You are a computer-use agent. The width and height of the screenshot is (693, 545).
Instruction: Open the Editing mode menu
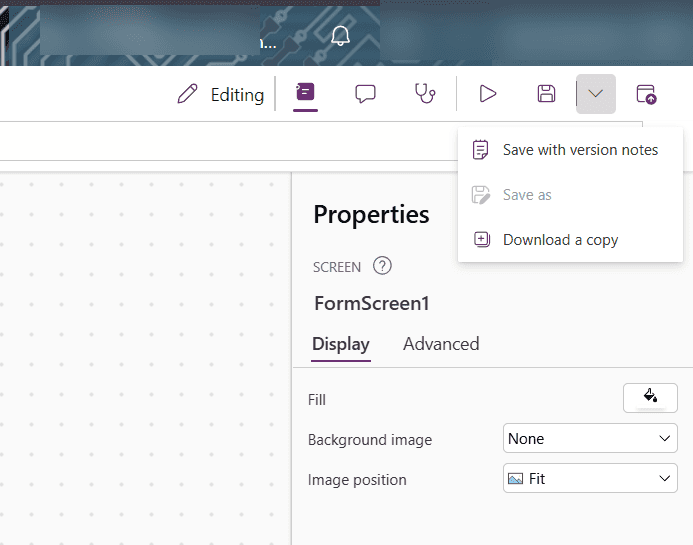[x=221, y=94]
